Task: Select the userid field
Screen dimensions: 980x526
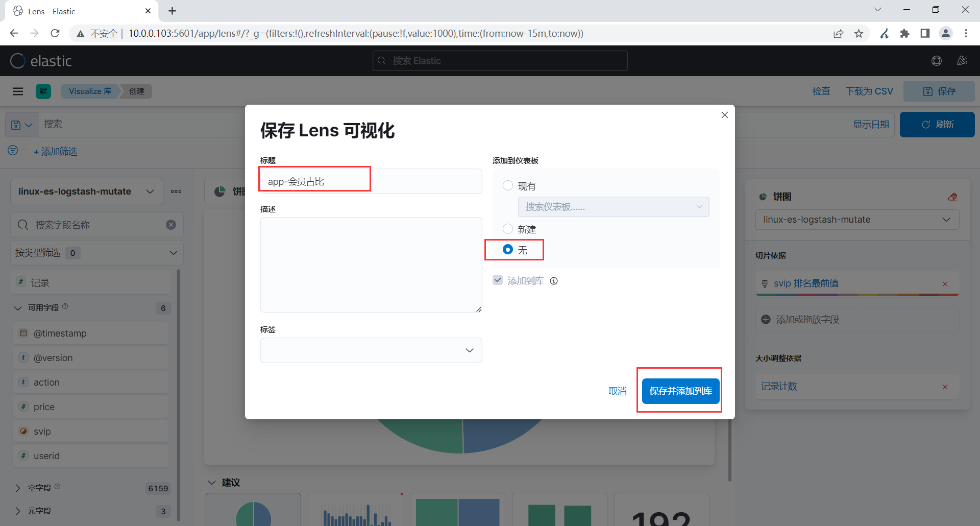Action: [x=91, y=456]
